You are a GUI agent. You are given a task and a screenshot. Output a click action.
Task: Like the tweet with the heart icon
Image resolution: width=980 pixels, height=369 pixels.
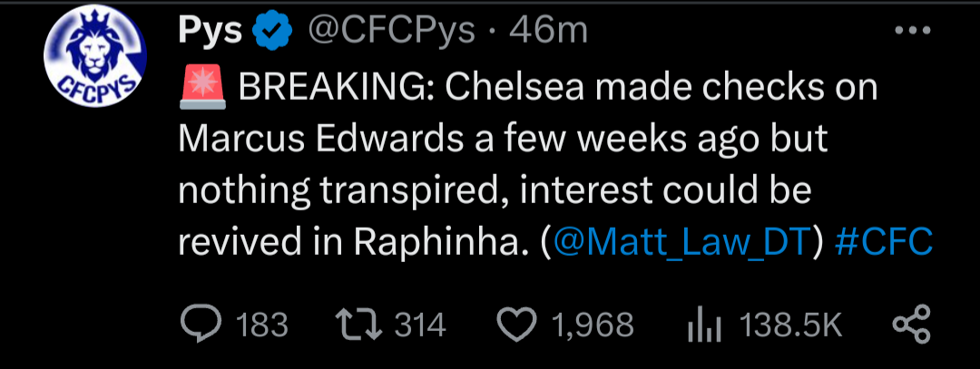518,325
